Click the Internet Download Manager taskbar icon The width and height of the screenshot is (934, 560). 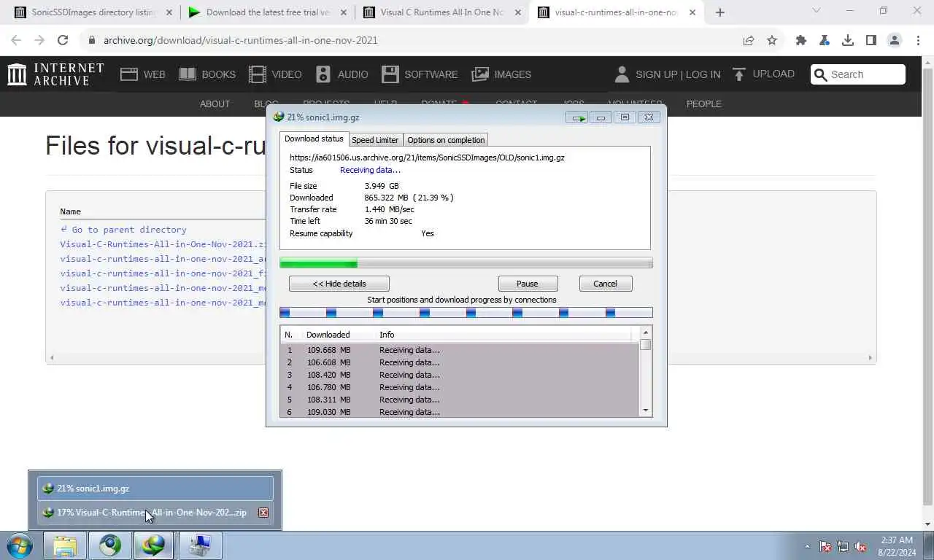point(154,545)
